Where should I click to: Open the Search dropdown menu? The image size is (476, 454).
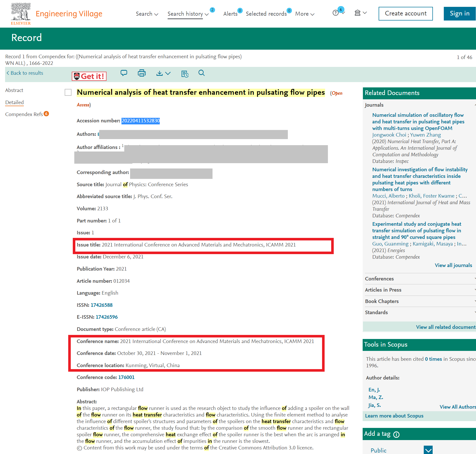coord(147,14)
